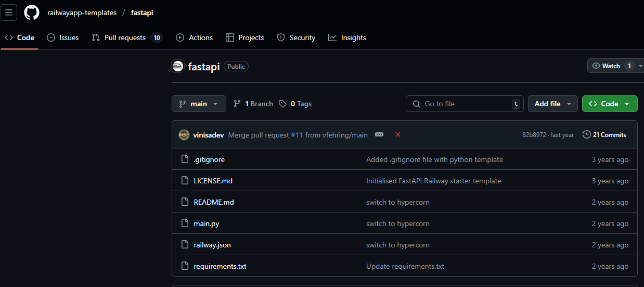Viewport: 644px width, 287px height.
Task: Click the fastapi repository avatar icon
Action: pyautogui.click(x=178, y=66)
